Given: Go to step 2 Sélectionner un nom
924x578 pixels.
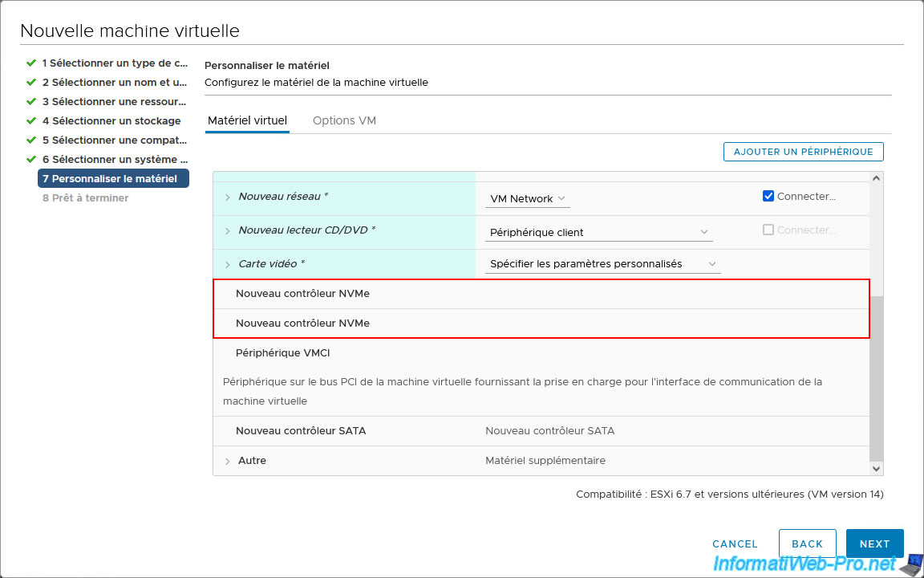Looking at the screenshot, I should [x=115, y=82].
